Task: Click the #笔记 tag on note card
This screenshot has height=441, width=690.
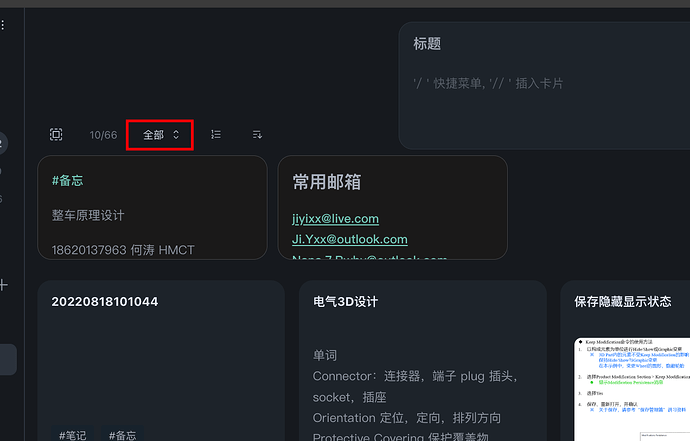Action: point(72,434)
